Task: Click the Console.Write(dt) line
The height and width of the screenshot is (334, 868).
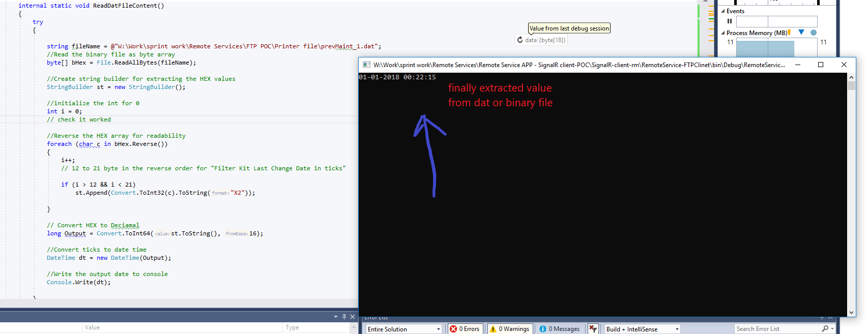Action: (x=79, y=282)
